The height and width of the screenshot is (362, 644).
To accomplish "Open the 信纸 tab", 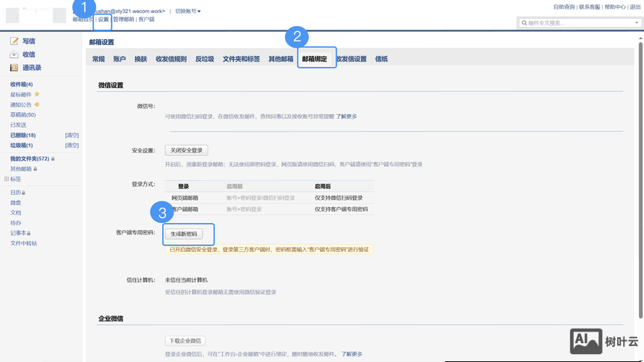I will click(381, 59).
